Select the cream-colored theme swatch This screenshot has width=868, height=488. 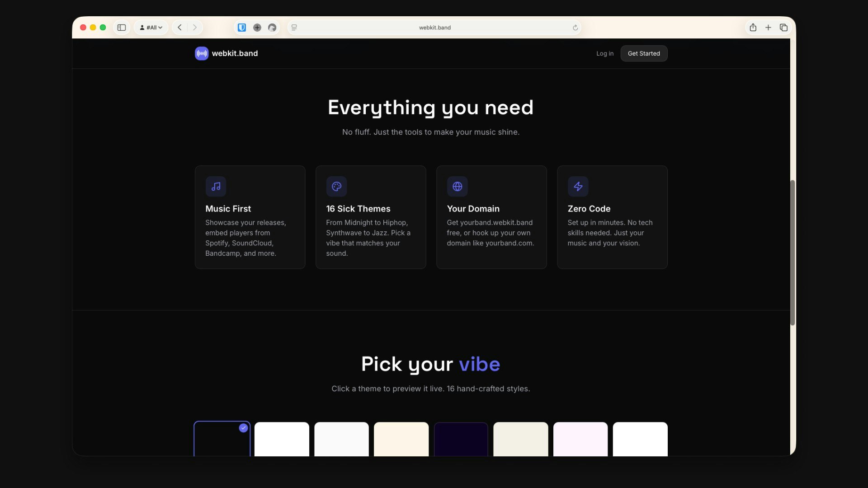[x=401, y=441]
